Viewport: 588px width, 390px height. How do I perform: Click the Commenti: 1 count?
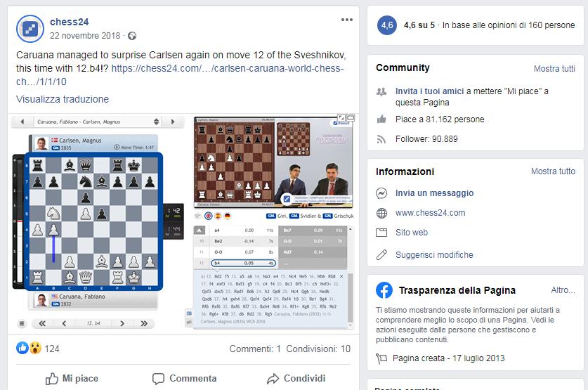pos(255,349)
